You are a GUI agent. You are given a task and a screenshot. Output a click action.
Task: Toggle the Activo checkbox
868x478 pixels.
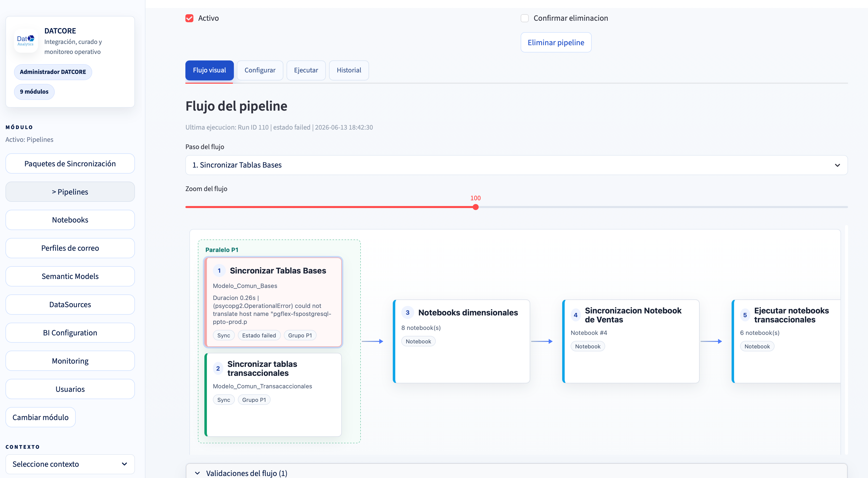[189, 18]
